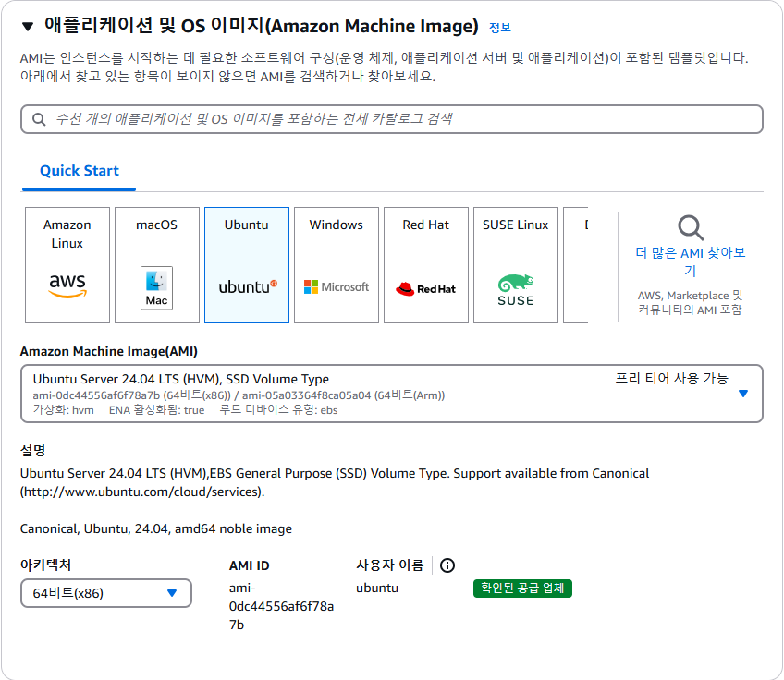Click the SUSE chameleon logo
Screen dimensions: 784x680
516,290
